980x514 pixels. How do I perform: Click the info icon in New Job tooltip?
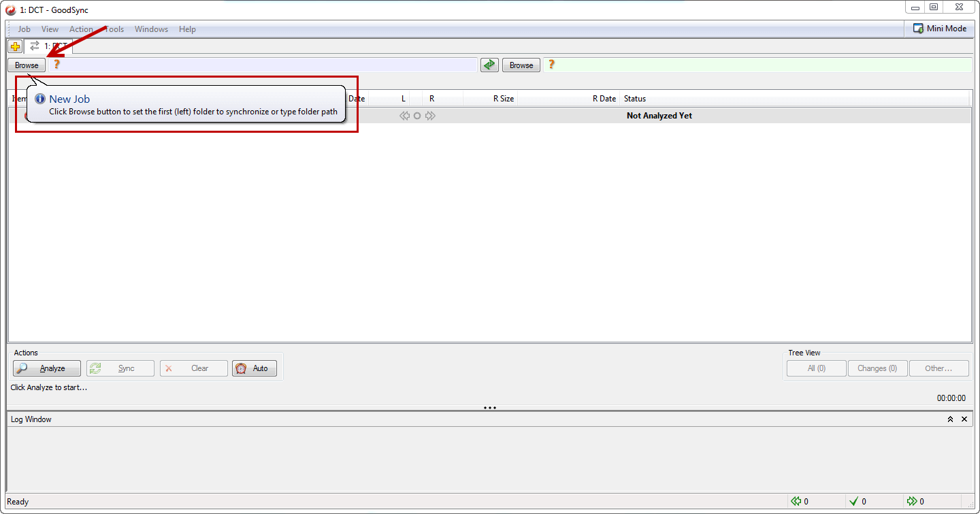[40, 99]
